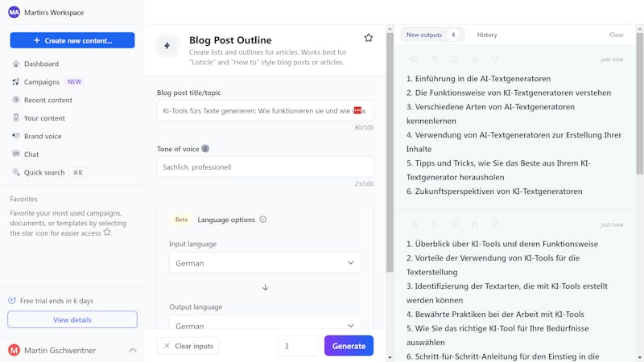Click the 80/100 character counter
Viewport: 644px width, 362px height.
pyautogui.click(x=364, y=127)
